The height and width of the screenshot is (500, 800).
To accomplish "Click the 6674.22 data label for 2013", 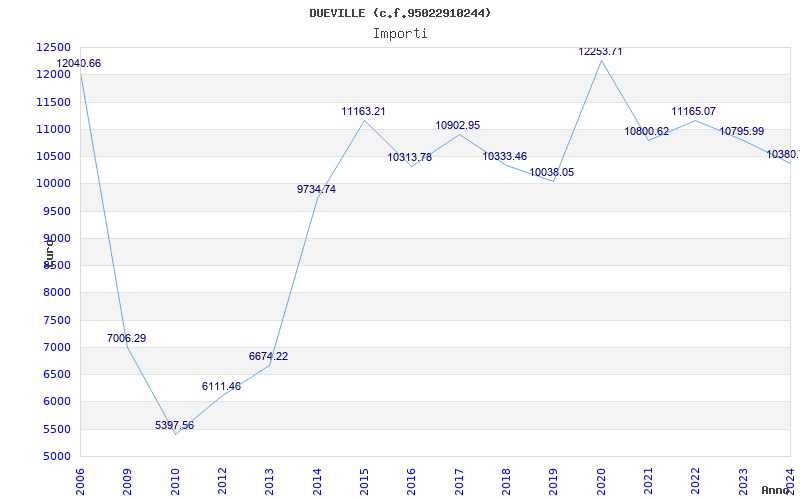I will click(268, 357).
